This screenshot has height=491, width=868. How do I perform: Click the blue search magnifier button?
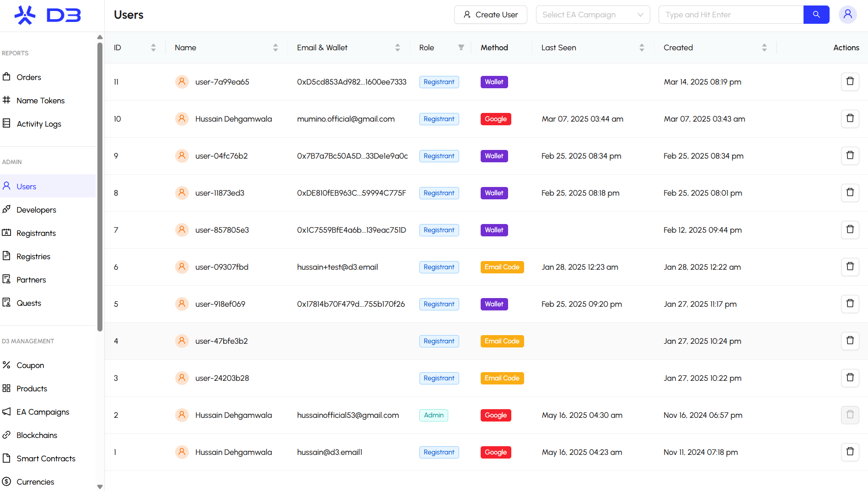(x=816, y=15)
